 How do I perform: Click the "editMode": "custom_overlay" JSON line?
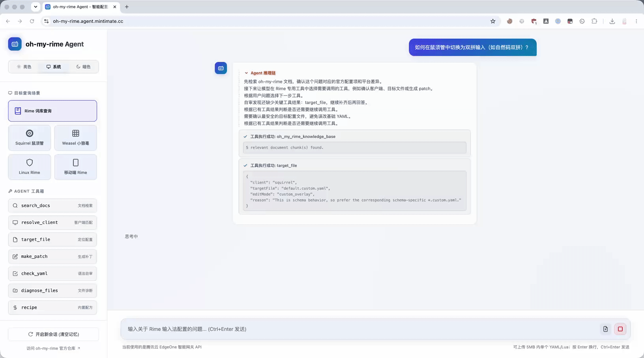tap(283, 194)
